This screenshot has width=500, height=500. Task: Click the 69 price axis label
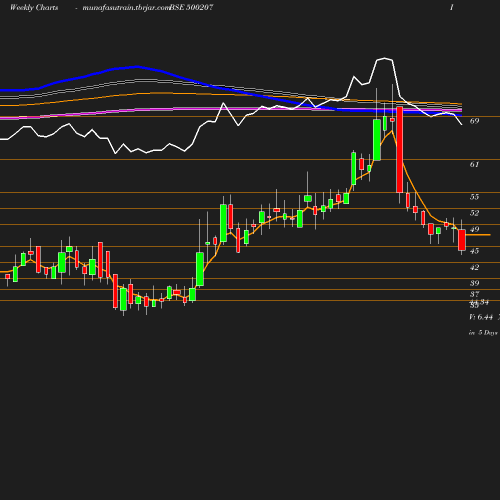[474, 121]
